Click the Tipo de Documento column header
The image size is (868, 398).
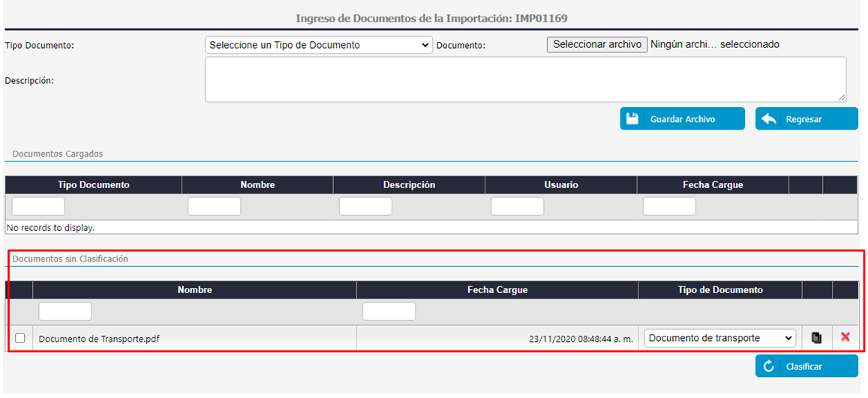click(719, 290)
